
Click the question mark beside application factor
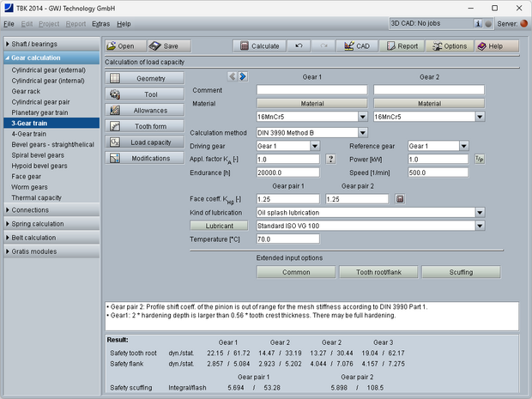(x=330, y=160)
